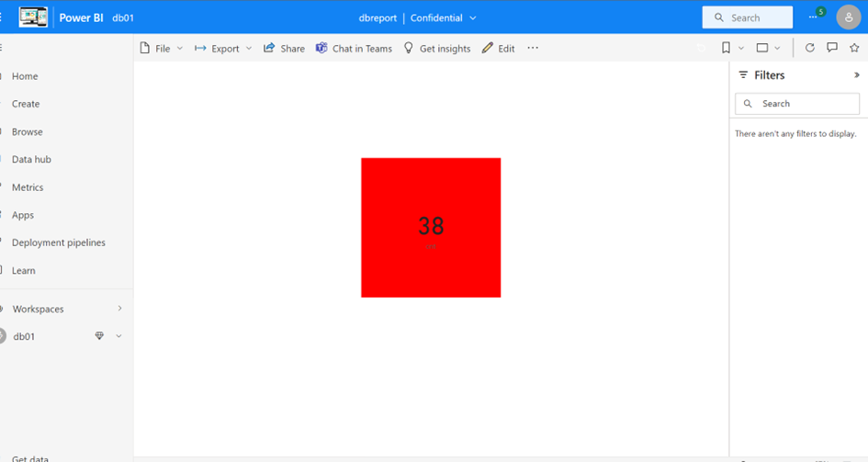Image resolution: width=868 pixels, height=462 pixels.
Task: Click the Edit report button
Action: pos(498,49)
